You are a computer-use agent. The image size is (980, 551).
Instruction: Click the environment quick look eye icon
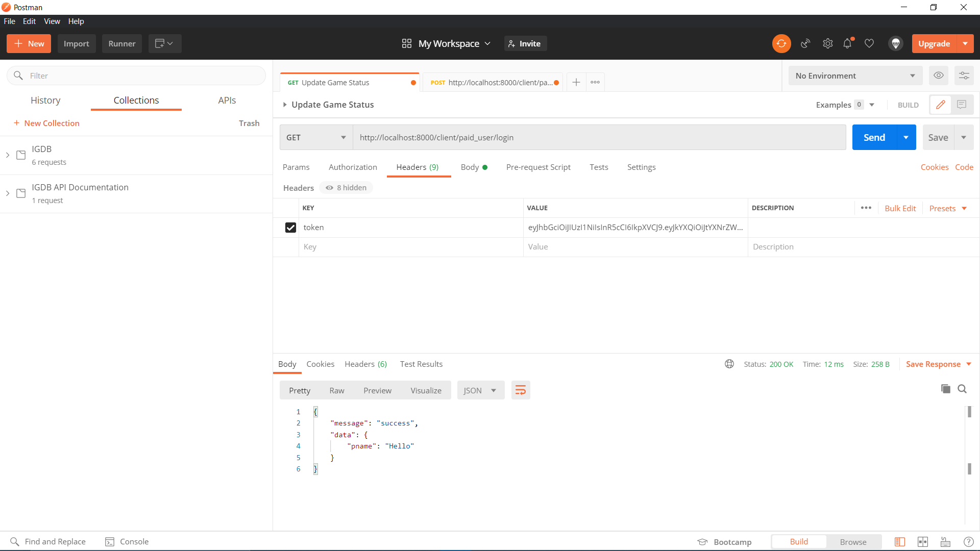[939, 76]
